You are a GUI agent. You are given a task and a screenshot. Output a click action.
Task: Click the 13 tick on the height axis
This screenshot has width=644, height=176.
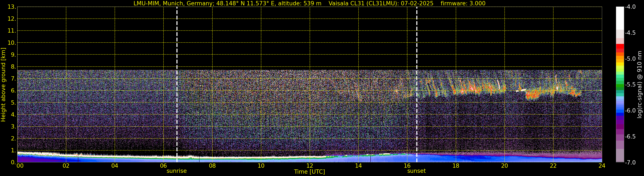[12, 7]
